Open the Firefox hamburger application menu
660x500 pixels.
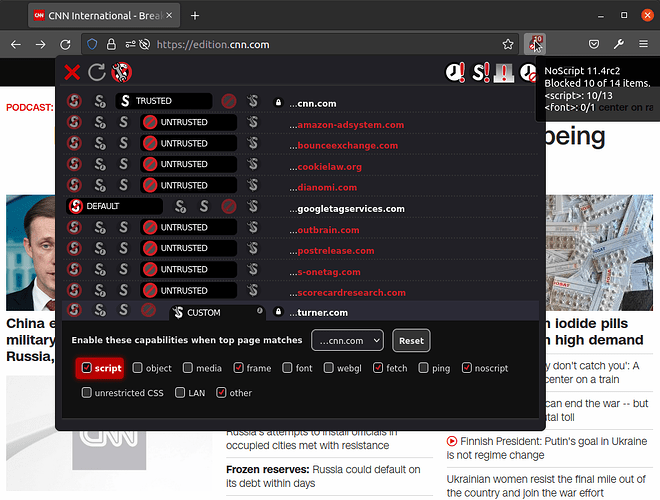(x=643, y=44)
